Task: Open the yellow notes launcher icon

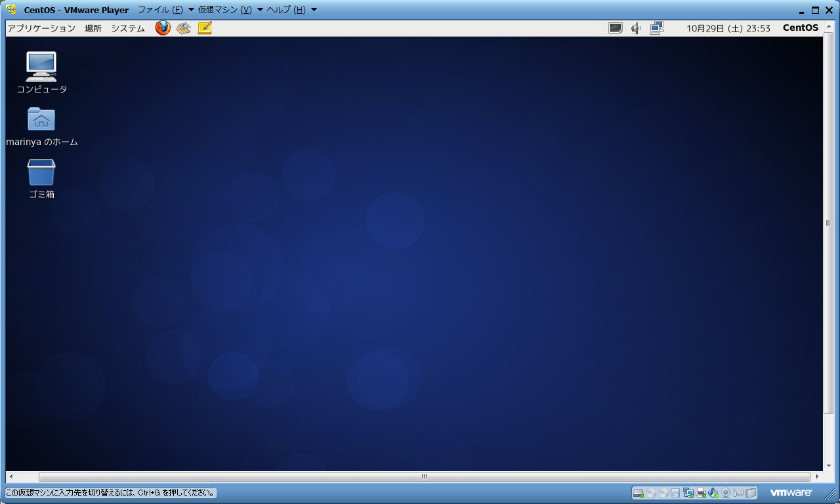Action: [x=205, y=28]
